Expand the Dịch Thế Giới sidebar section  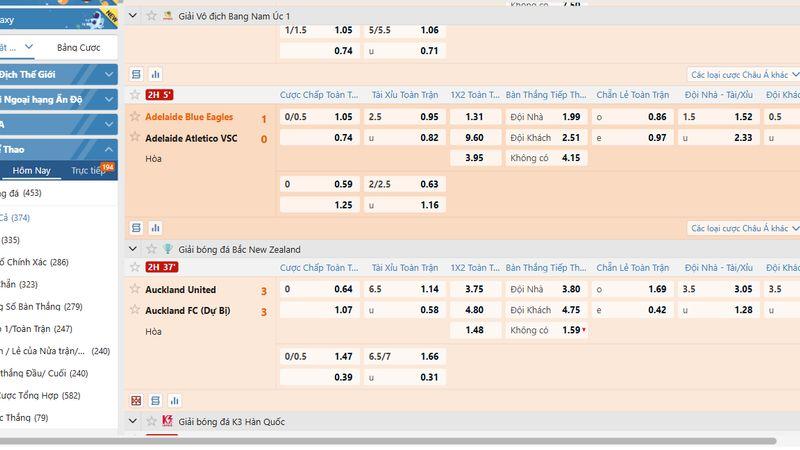point(59,74)
